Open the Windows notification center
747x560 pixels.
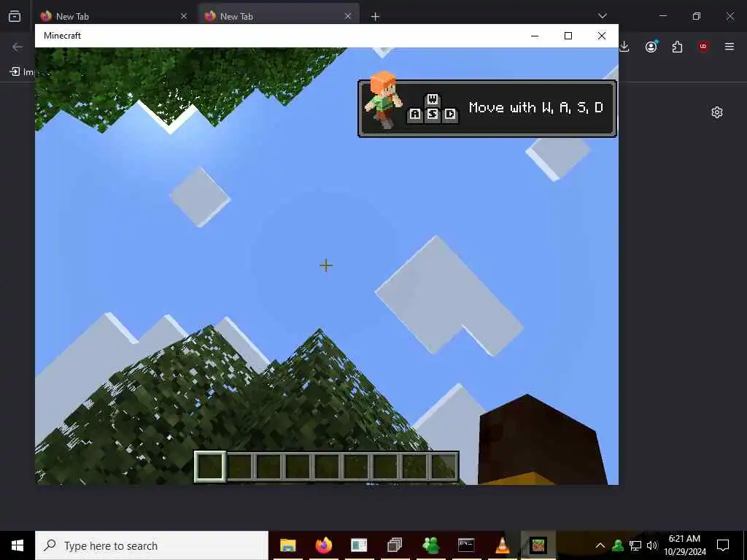pyautogui.click(x=723, y=545)
